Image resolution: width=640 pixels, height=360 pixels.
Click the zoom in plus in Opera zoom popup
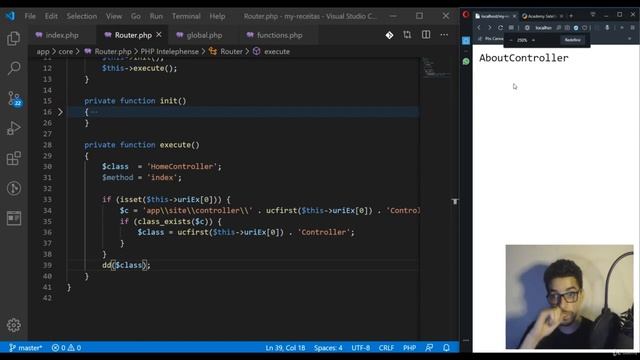[x=533, y=40]
